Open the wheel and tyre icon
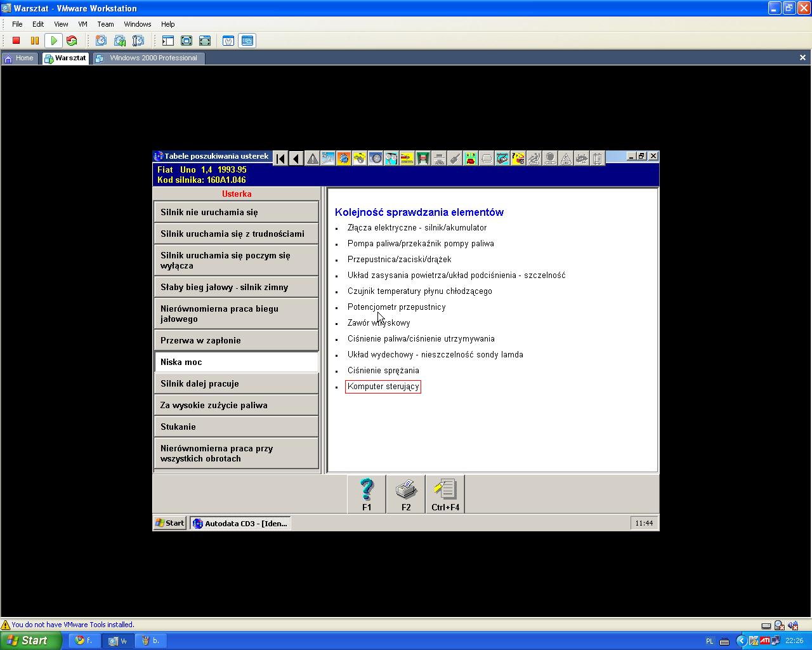 pos(376,158)
